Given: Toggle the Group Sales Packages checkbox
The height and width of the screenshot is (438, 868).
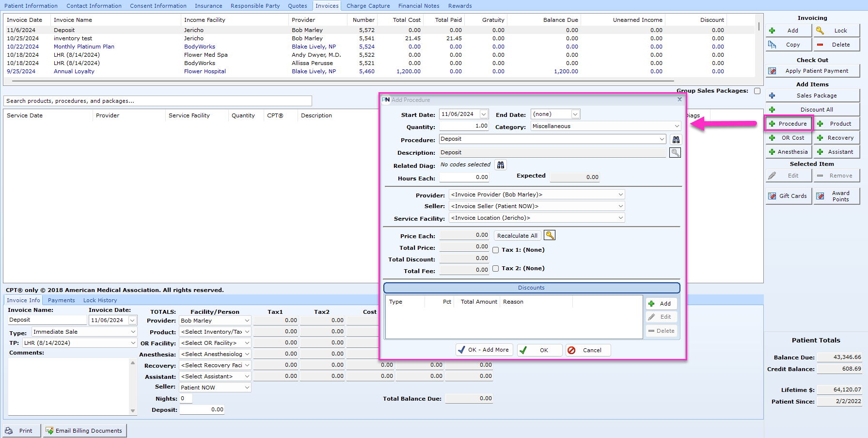Looking at the screenshot, I should (757, 91).
